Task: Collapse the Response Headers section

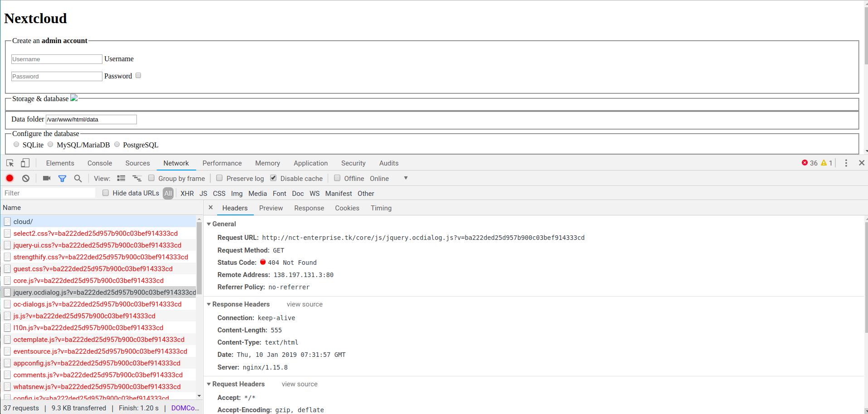Action: pyautogui.click(x=209, y=304)
